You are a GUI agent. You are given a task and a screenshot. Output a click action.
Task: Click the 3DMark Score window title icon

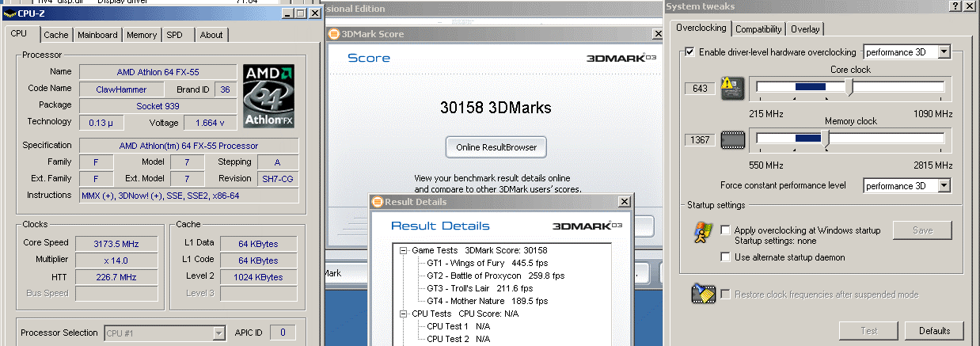333,34
